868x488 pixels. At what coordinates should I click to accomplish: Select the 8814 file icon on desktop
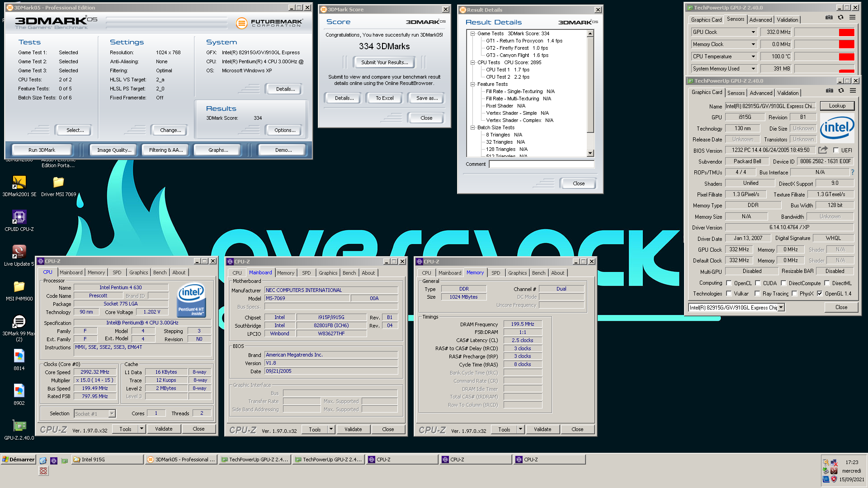point(19,360)
